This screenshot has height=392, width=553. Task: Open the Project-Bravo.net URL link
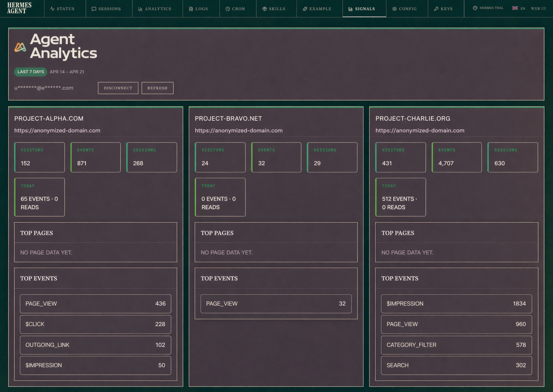[238, 130]
